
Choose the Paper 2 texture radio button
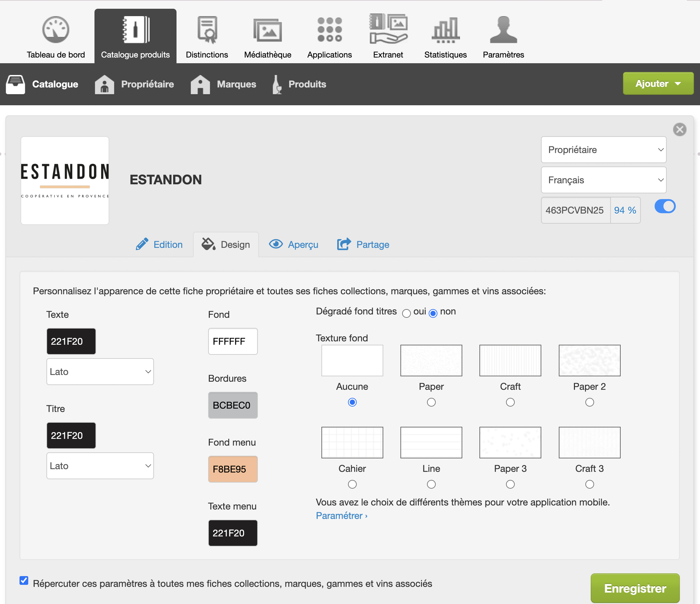[589, 402]
